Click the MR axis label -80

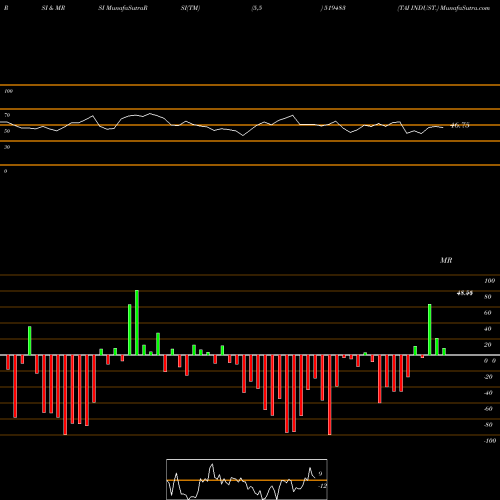[x=488, y=425]
